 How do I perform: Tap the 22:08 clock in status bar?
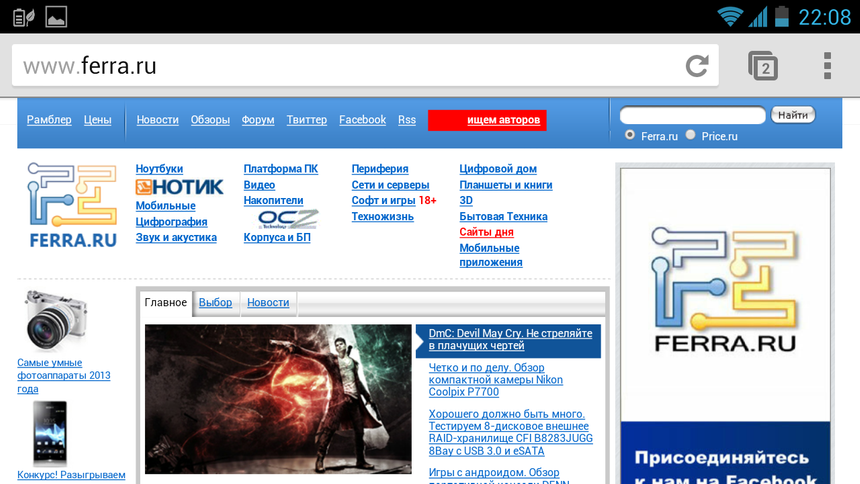point(824,17)
